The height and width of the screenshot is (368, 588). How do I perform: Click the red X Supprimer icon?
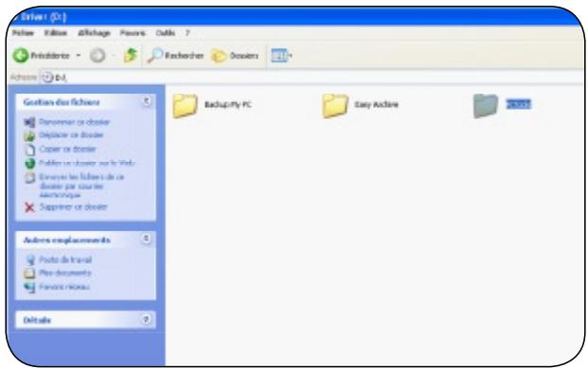pos(29,207)
